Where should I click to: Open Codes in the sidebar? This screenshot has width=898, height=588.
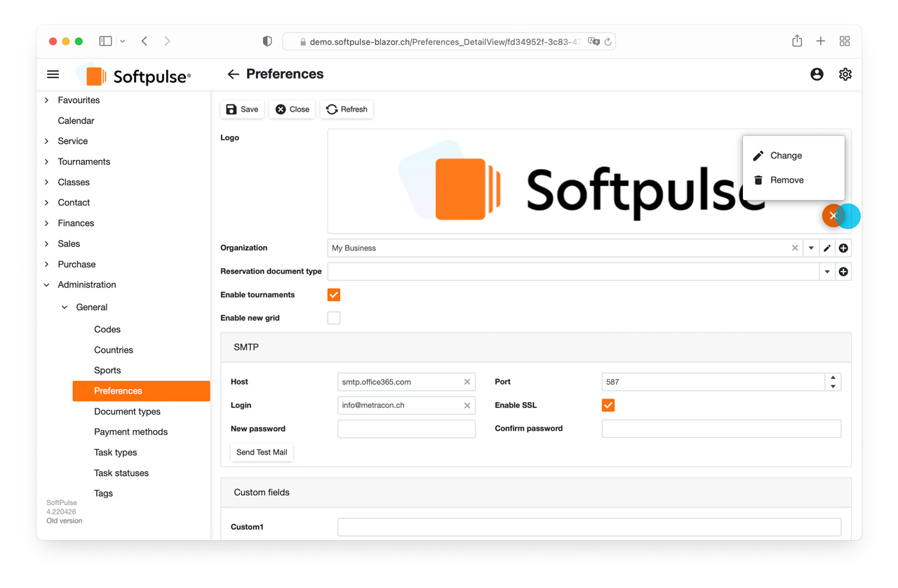click(x=107, y=329)
